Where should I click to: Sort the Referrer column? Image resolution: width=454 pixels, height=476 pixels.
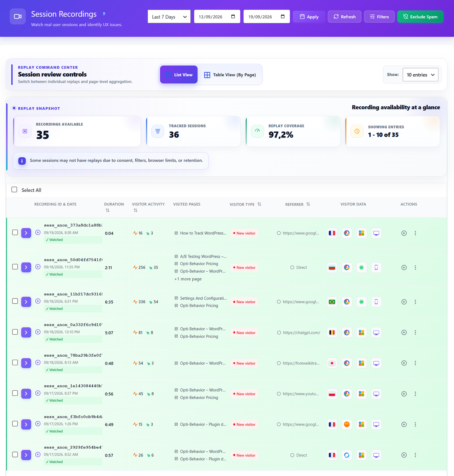(308, 204)
